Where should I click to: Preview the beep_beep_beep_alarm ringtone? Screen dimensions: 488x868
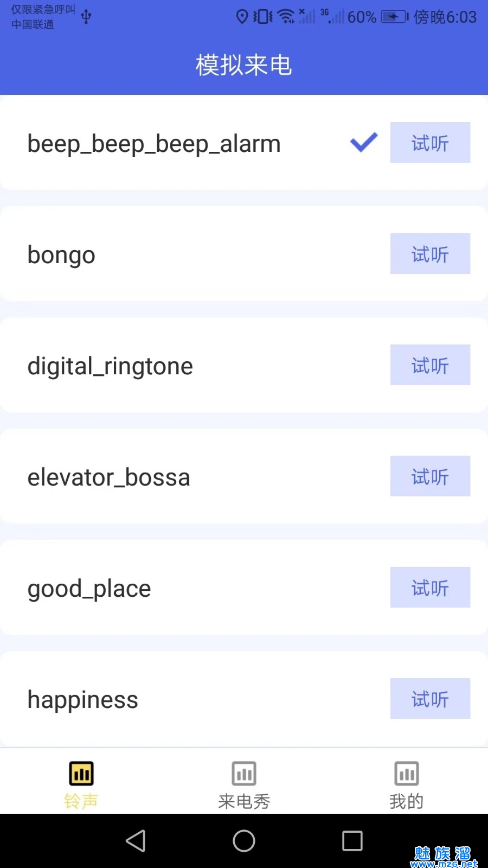(x=430, y=143)
